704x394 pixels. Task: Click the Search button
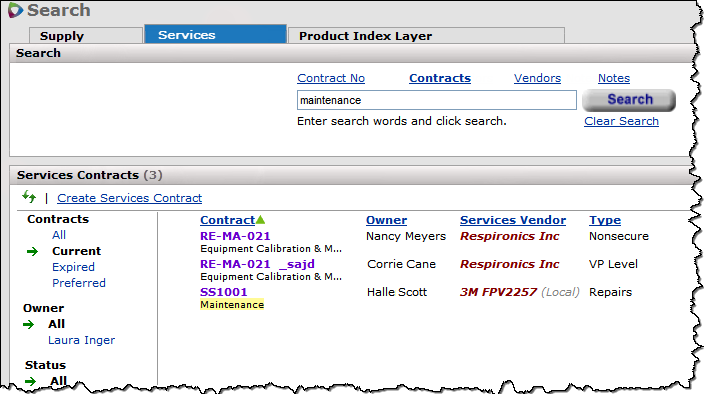click(629, 100)
